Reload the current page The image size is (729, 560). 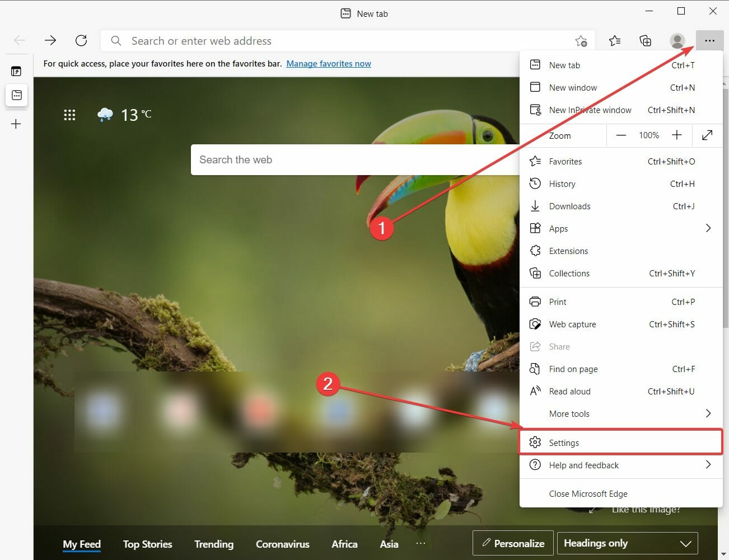pos(81,40)
